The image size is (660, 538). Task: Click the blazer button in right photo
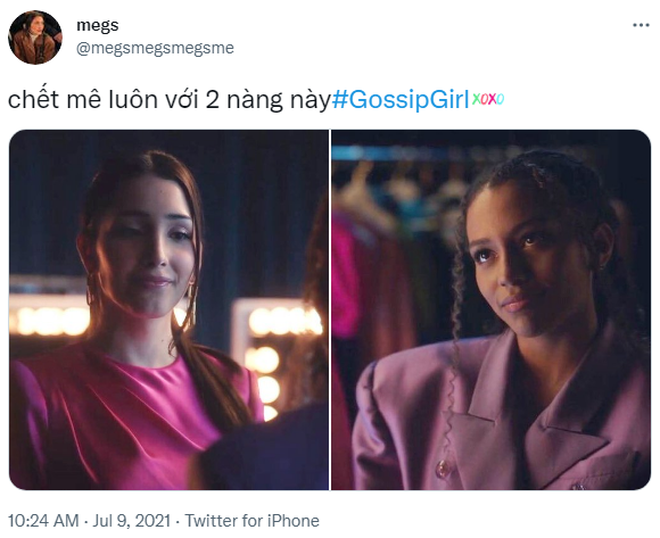[443, 468]
